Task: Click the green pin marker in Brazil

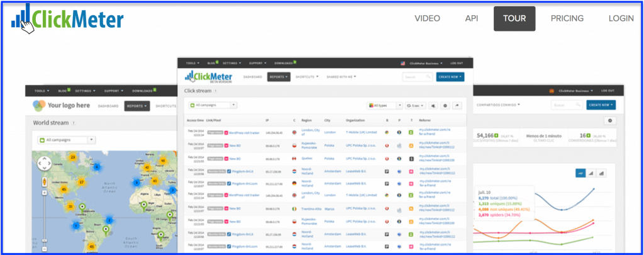Action: pos(107,230)
